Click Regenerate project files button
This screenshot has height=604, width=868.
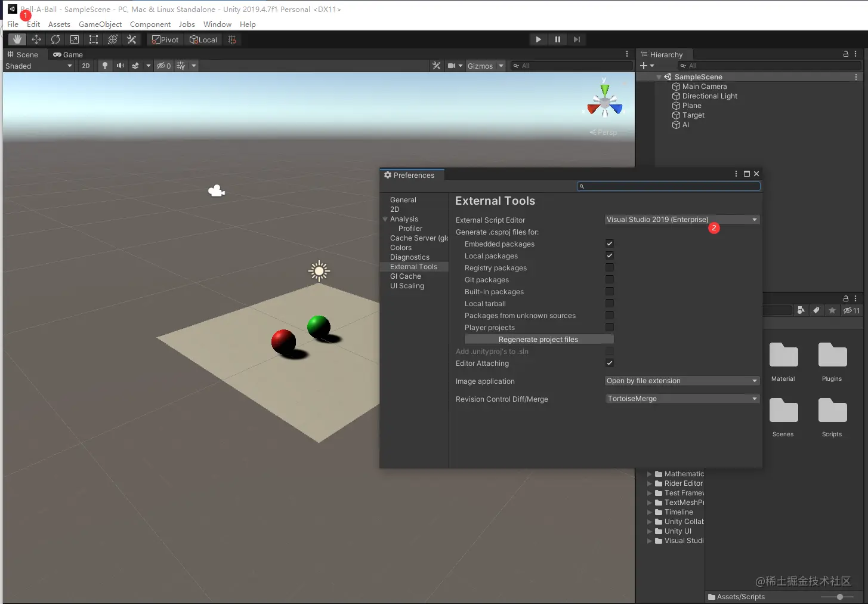tap(539, 339)
